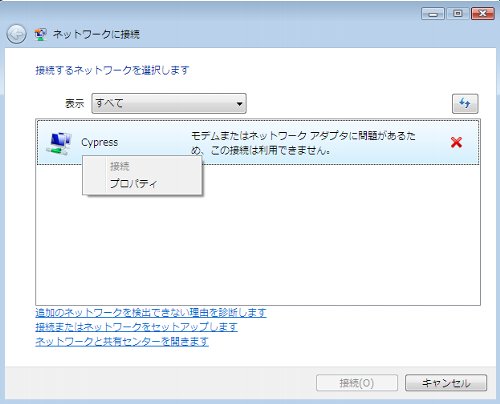Screen dimensions: 500x404
Task: Select the Cypress network entry name
Action: (100, 142)
